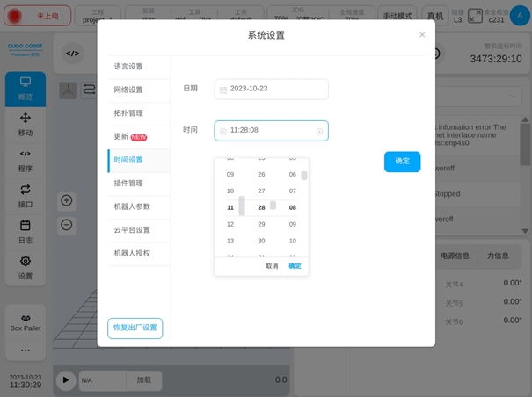Select hour 12 in the time picker

pyautogui.click(x=230, y=224)
